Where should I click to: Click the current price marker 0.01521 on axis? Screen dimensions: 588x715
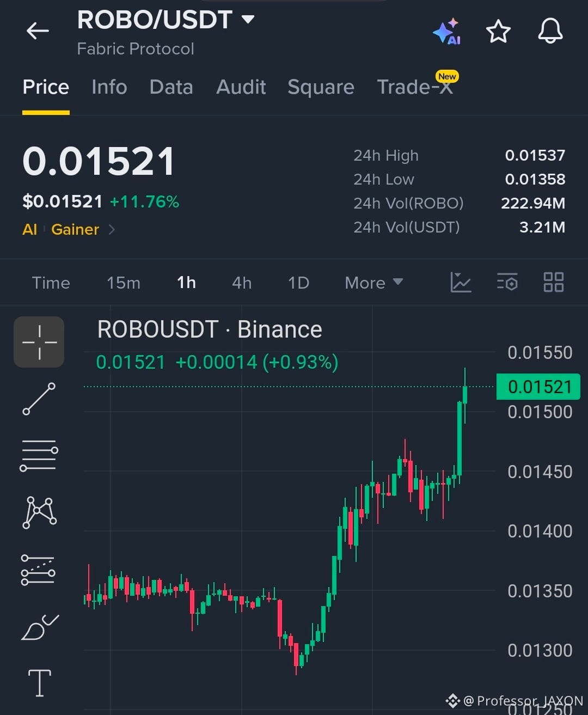(538, 387)
